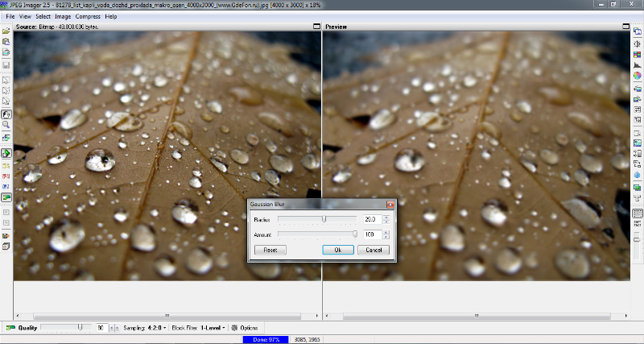The image size is (644, 344).
Task: Select the magnifier zoom tool
Action: pyautogui.click(x=6, y=125)
